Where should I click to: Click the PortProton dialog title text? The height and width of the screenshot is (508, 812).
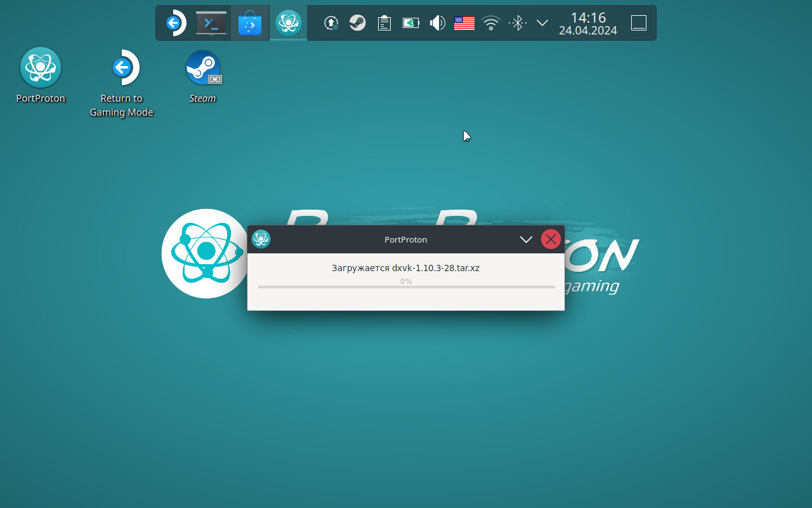click(x=406, y=239)
